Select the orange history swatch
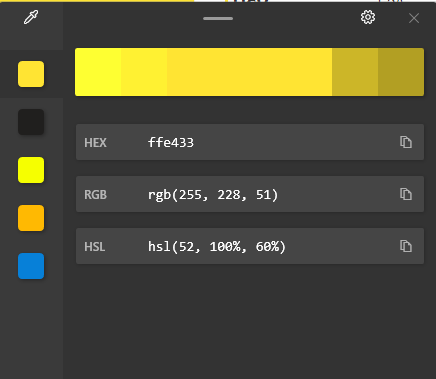 (x=31, y=218)
